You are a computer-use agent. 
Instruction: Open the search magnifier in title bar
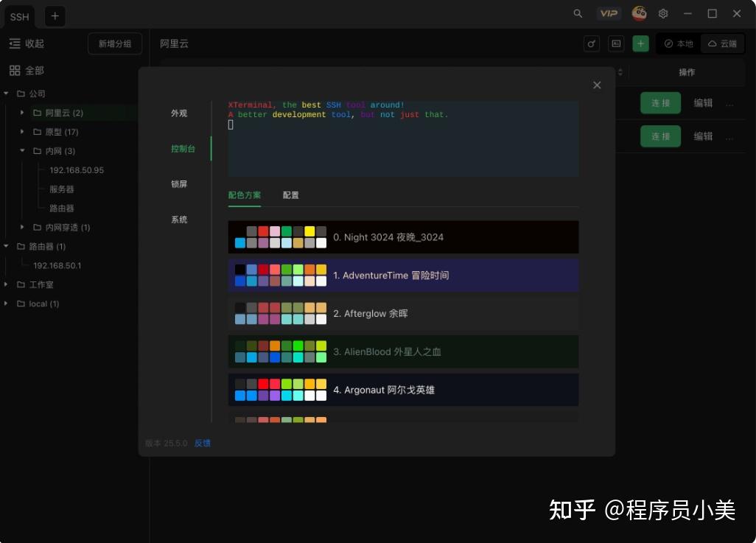coord(578,13)
